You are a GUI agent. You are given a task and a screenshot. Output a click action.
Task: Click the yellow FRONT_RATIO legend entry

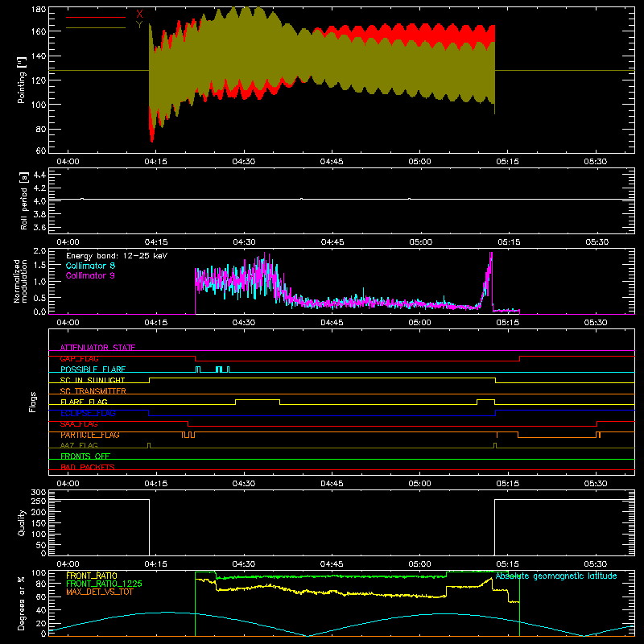(x=92, y=576)
